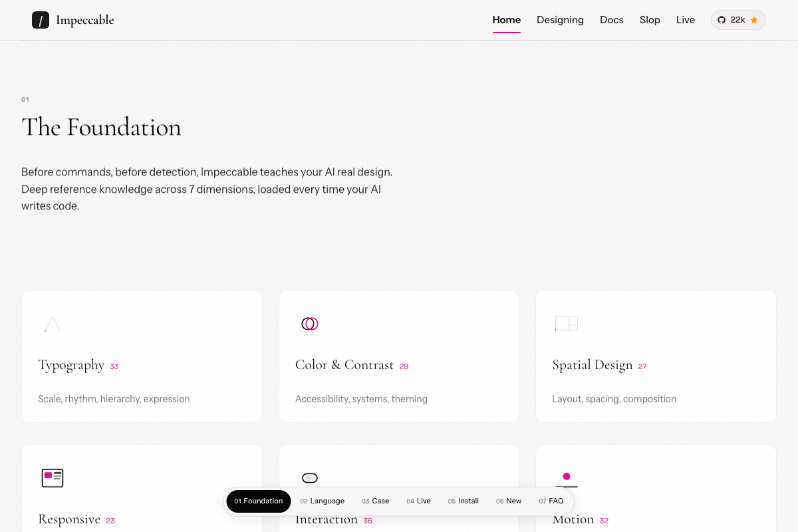Click "The Foundation" heading
This screenshot has height=532, width=798.
(101, 127)
